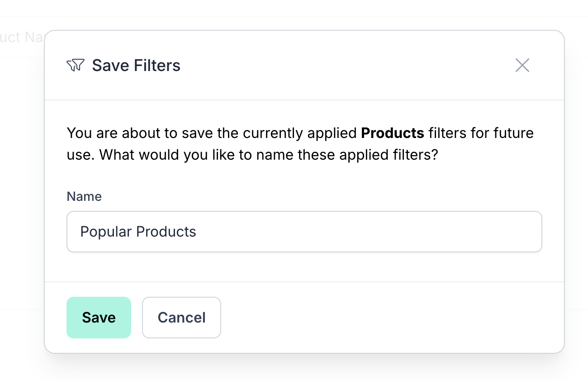
Task: Click the word Products inside the Name field
Action: tap(166, 232)
